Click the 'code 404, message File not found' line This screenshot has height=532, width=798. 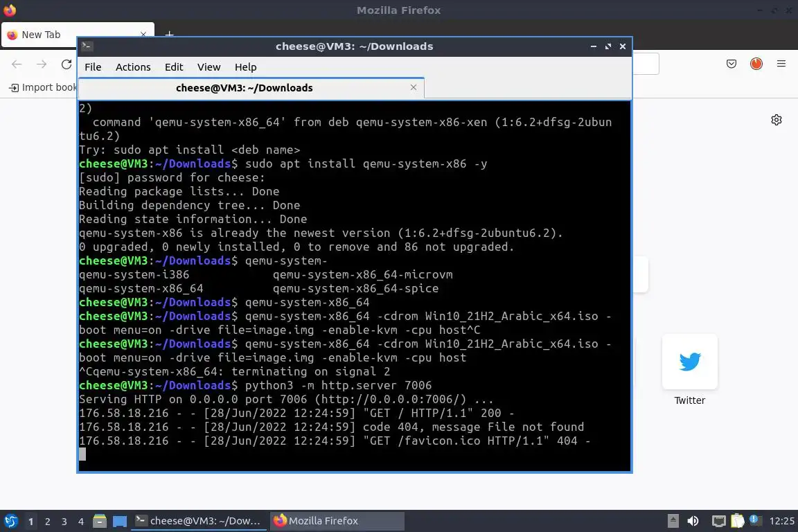tap(473, 427)
